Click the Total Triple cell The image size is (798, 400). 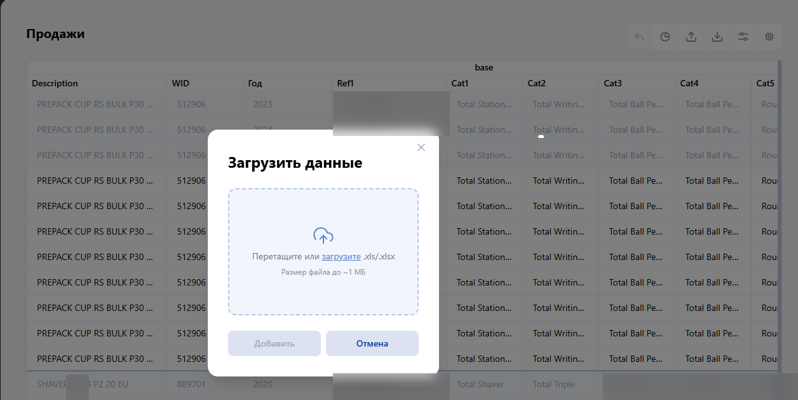[x=561, y=384]
